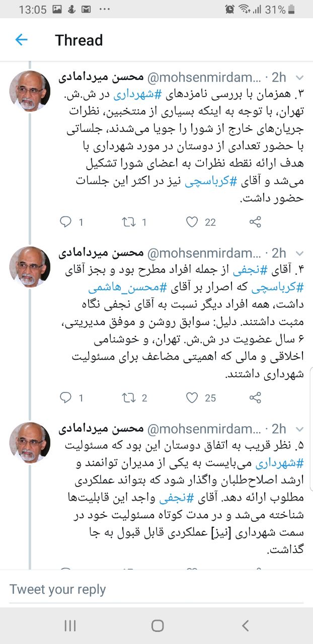Open profile picture of first tweet
Screen dimensions: 313x644
[30, 91]
